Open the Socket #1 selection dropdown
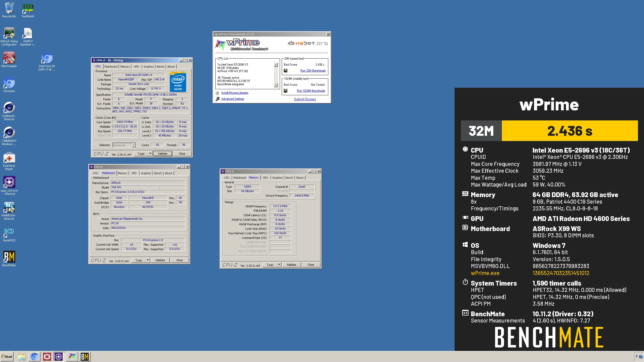The width and height of the screenshot is (644, 362). pos(124,145)
